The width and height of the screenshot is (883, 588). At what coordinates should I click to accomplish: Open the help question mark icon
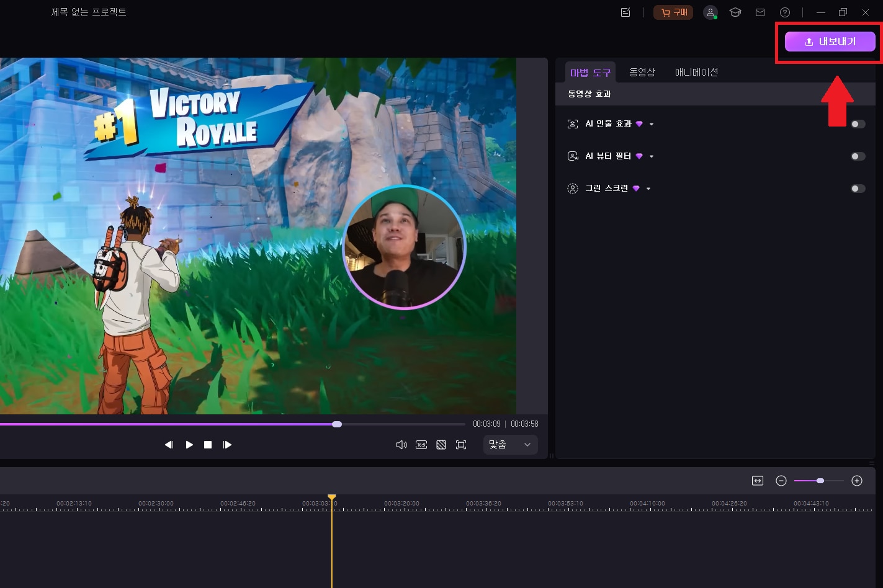click(x=785, y=12)
